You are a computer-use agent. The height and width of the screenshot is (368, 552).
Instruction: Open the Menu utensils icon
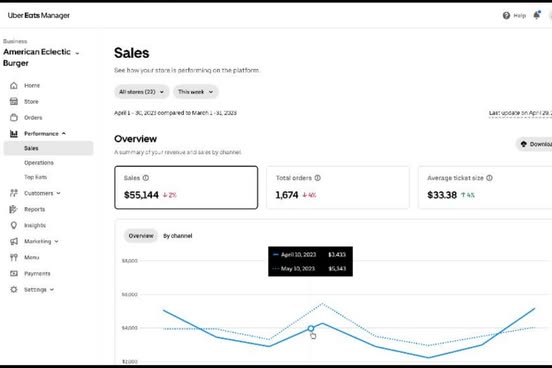[14, 257]
